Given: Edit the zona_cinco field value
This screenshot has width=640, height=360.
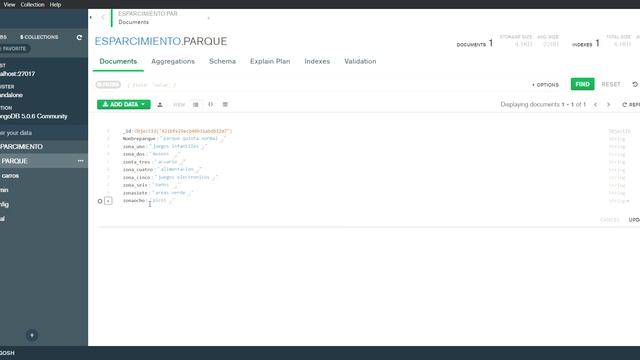Looking at the screenshot, I should pos(184,178).
